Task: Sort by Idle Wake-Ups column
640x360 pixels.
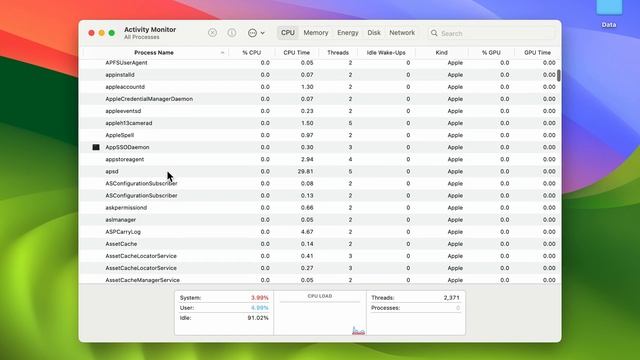Action: [386, 53]
